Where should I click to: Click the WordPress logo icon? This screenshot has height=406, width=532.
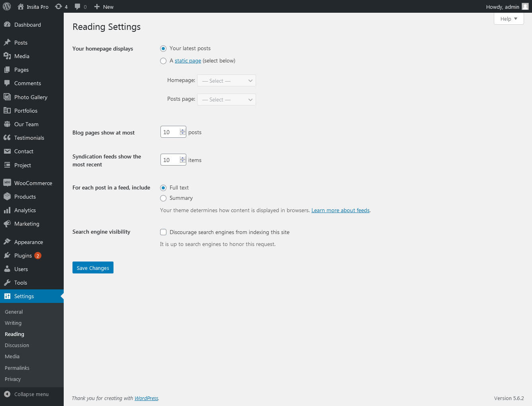[7, 6]
